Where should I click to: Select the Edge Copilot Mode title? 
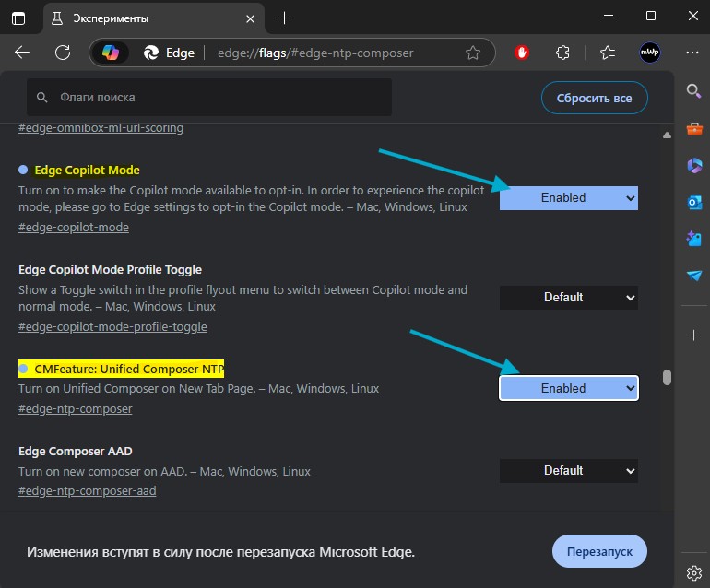click(87, 171)
